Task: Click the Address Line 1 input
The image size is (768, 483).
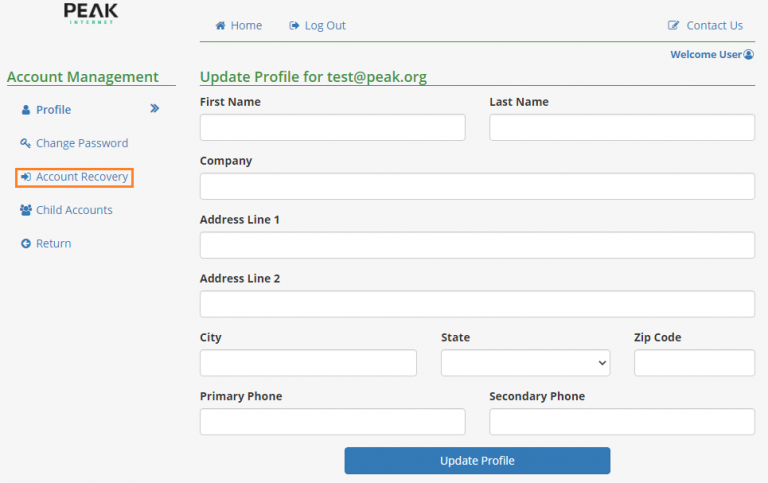Action: (477, 246)
